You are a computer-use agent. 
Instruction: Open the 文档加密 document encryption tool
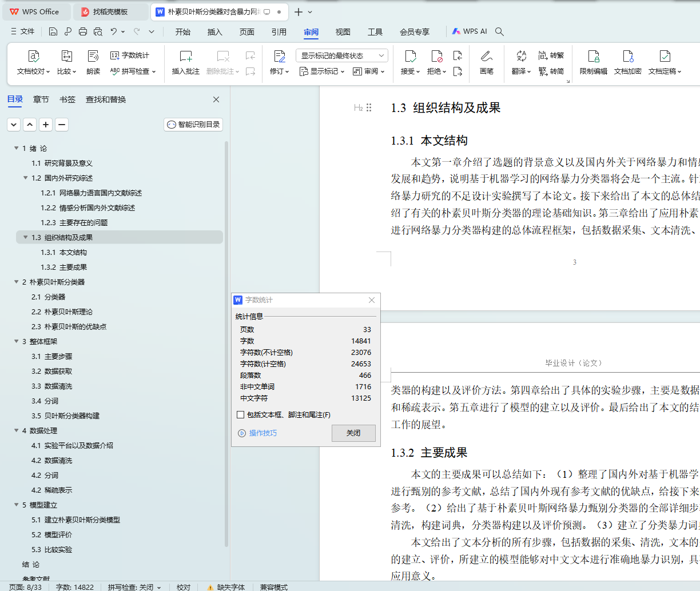[x=627, y=57]
